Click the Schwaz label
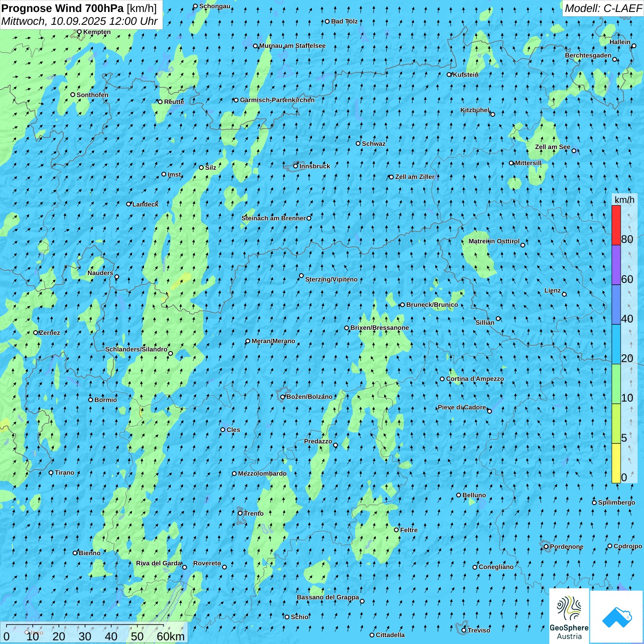The image size is (644, 644). click(374, 144)
